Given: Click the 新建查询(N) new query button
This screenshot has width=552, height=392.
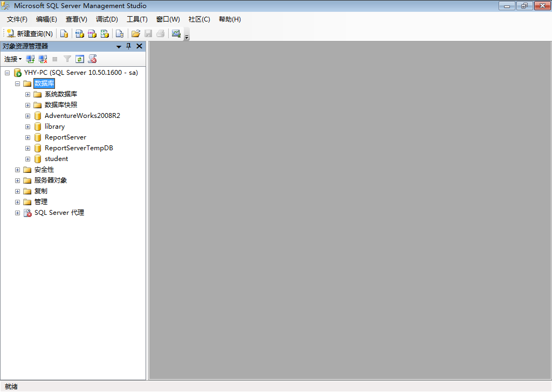Looking at the screenshot, I should tap(30, 33).
